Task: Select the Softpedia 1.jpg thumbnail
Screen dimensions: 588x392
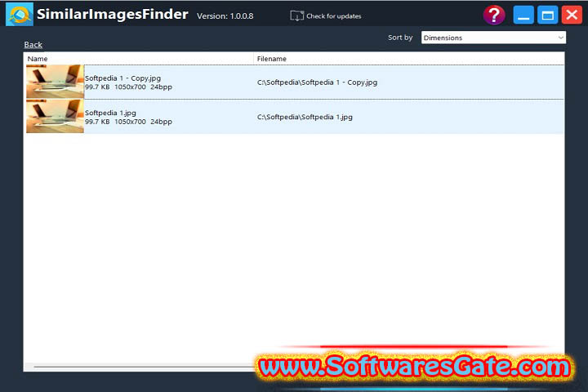Action: coord(56,116)
